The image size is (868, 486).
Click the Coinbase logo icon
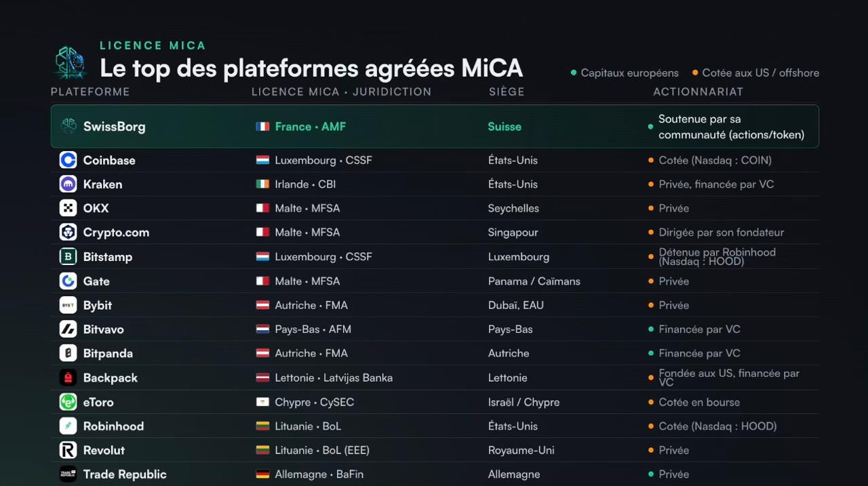(68, 160)
